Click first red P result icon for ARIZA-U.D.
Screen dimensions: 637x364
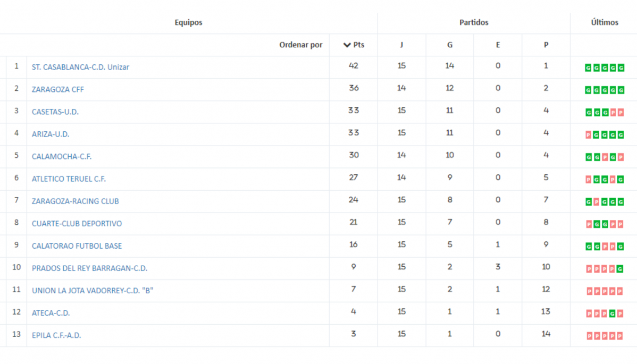(x=588, y=135)
